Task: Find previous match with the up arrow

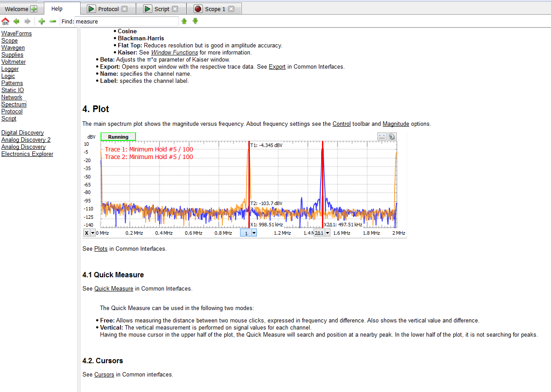Action: tap(184, 21)
